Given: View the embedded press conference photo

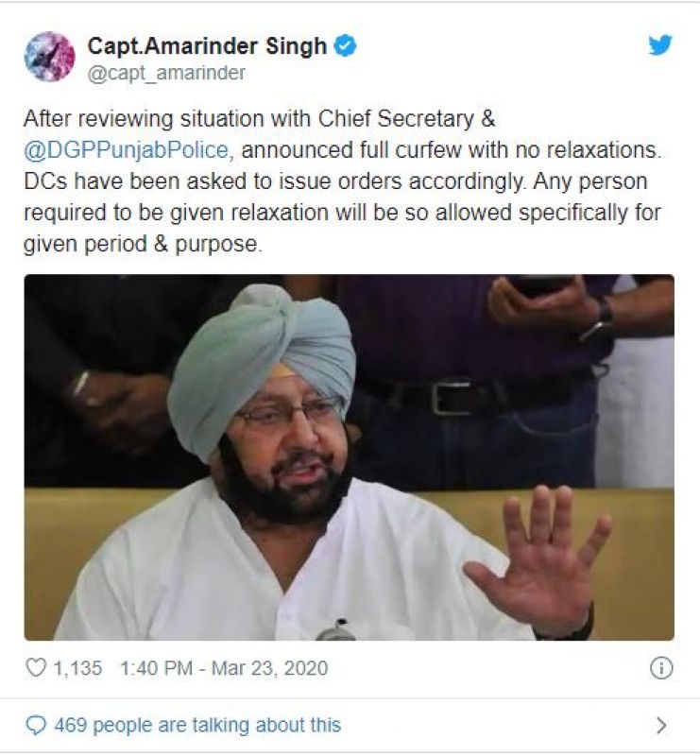Looking at the screenshot, I should pyautogui.click(x=349, y=457).
